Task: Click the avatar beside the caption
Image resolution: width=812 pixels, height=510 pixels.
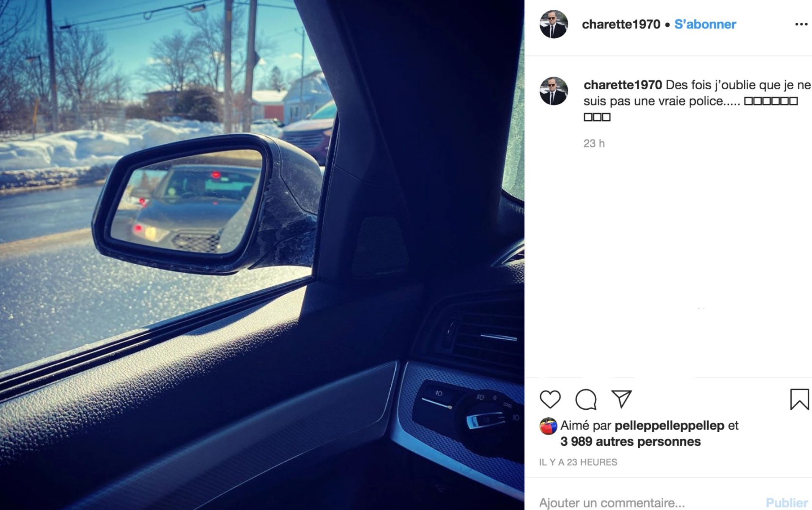Action: (x=554, y=91)
